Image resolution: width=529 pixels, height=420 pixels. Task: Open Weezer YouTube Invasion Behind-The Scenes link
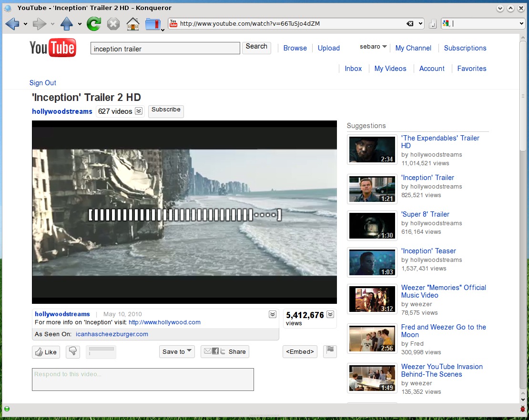(x=442, y=370)
